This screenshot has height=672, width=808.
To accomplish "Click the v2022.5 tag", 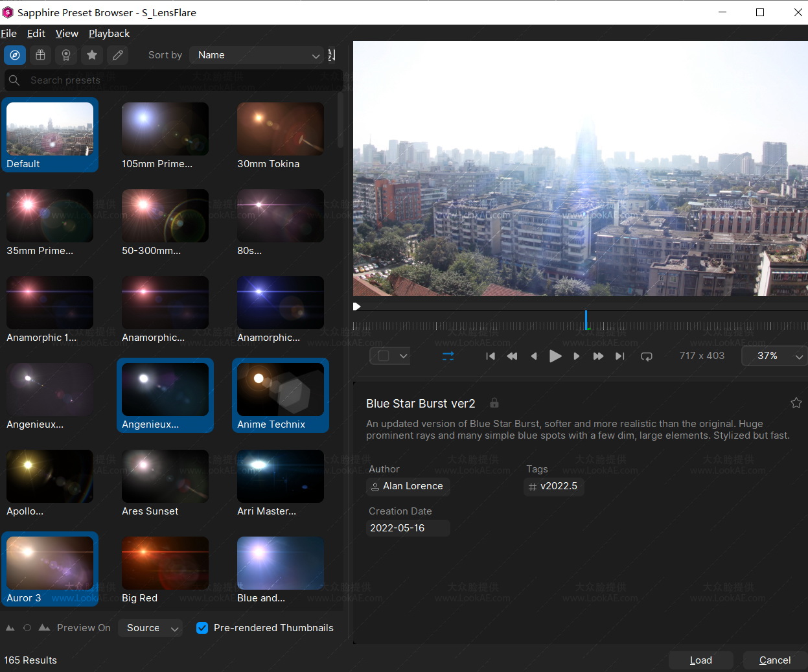I will (x=554, y=486).
